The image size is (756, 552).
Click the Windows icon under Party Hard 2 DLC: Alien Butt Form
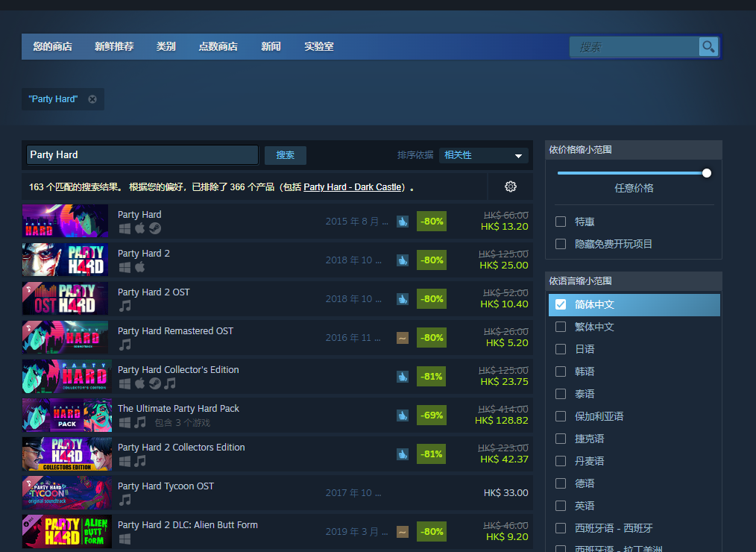pyautogui.click(x=125, y=539)
